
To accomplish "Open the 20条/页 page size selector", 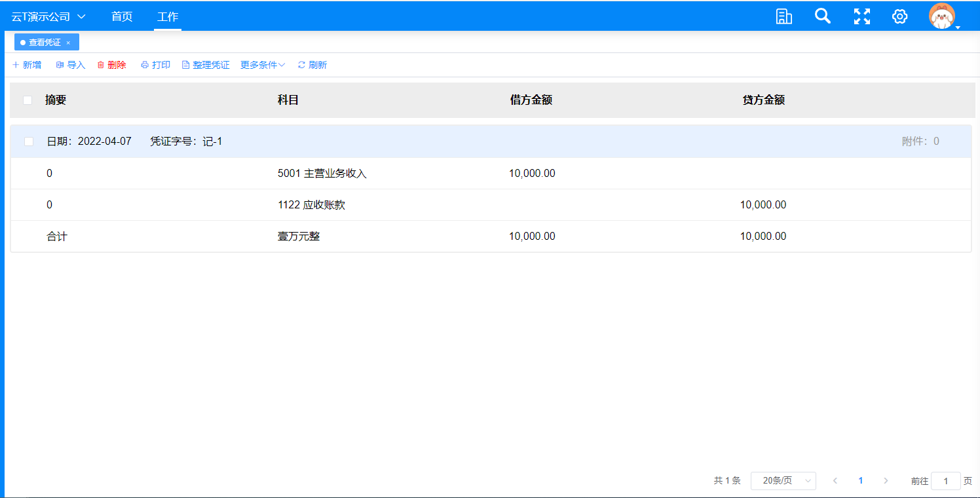I will coord(783,481).
